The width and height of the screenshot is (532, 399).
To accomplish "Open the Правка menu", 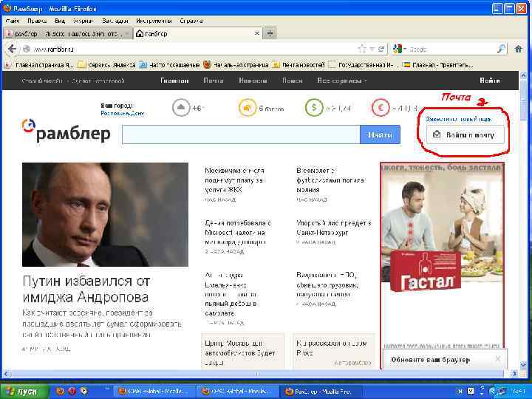I will tap(37, 21).
